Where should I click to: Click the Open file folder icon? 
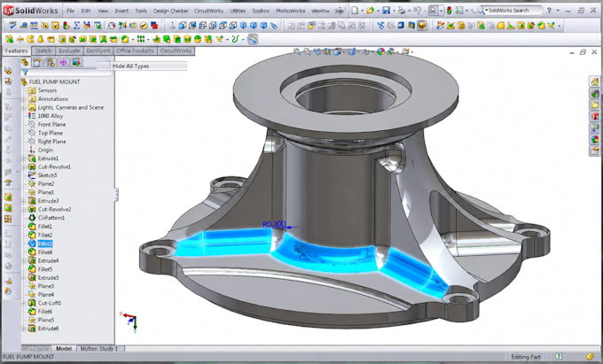tap(370, 11)
